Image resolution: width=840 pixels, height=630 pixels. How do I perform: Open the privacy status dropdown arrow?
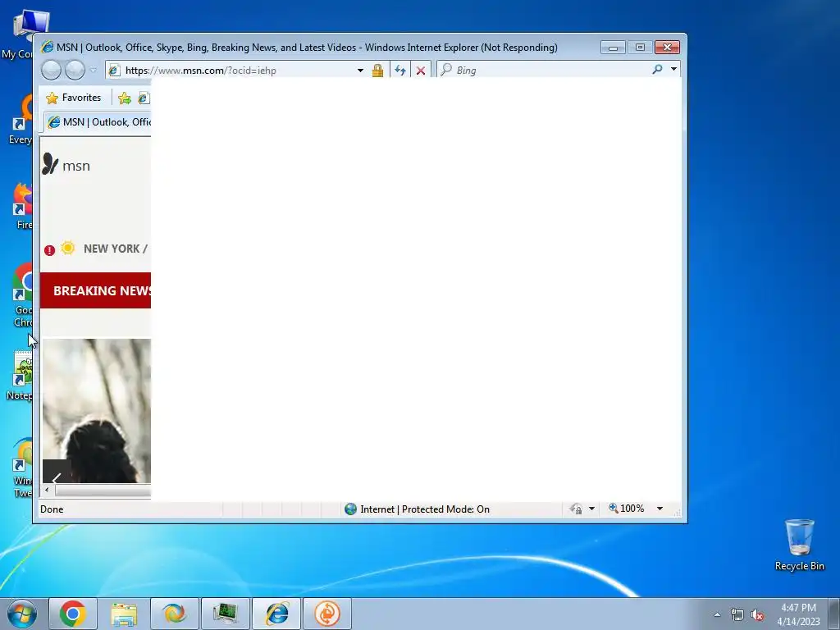(x=591, y=509)
